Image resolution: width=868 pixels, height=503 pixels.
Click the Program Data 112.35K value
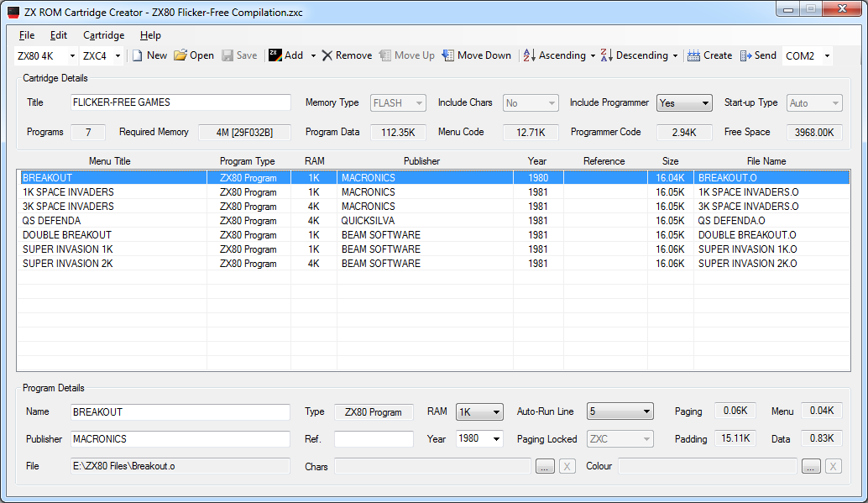point(398,133)
